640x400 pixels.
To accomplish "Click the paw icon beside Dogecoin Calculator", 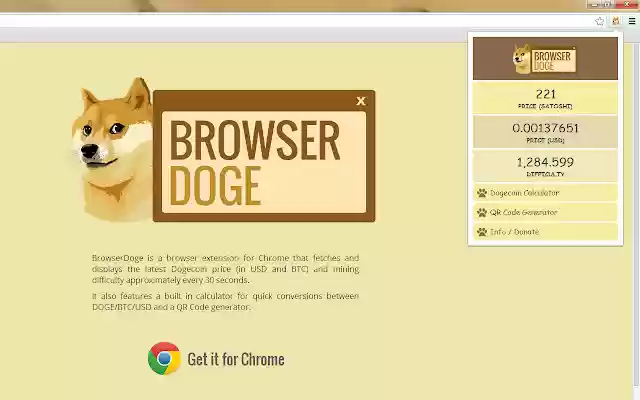I will (x=482, y=193).
